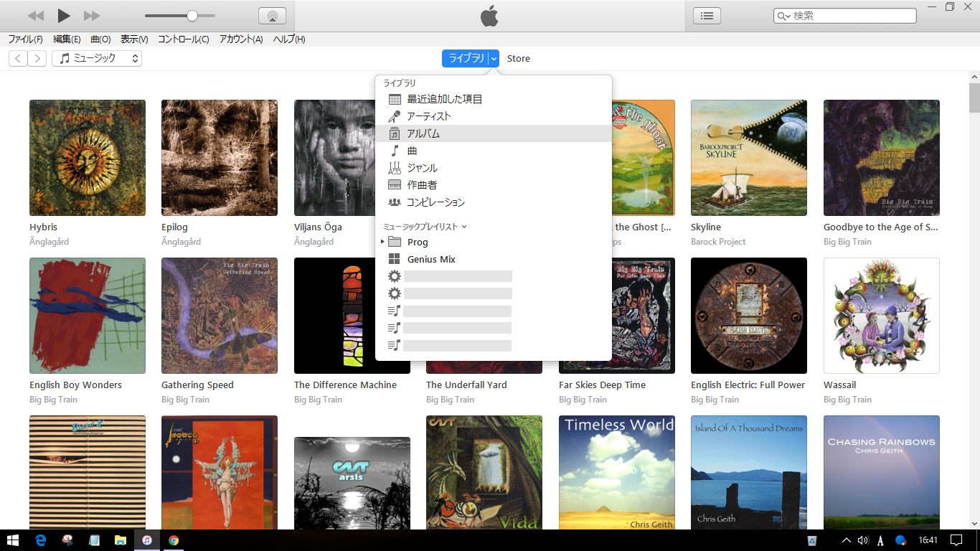Click the third music-note playlist icon
This screenshot has height=551, width=980.
pyautogui.click(x=395, y=345)
